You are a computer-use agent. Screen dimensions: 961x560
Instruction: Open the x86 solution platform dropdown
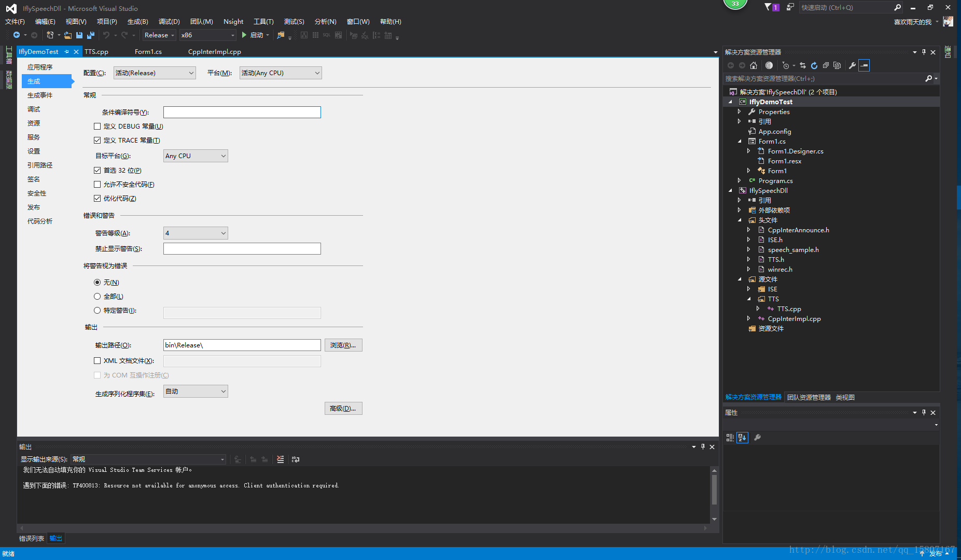coord(207,35)
